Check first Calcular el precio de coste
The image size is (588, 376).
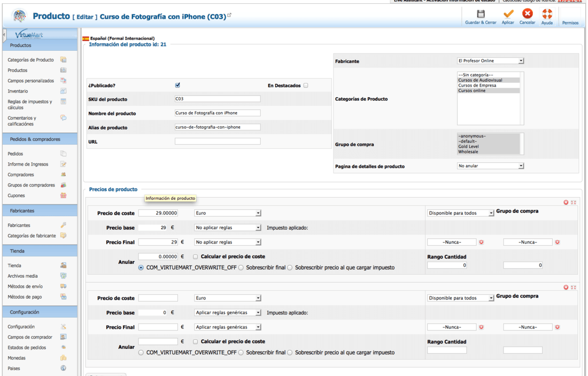point(195,257)
